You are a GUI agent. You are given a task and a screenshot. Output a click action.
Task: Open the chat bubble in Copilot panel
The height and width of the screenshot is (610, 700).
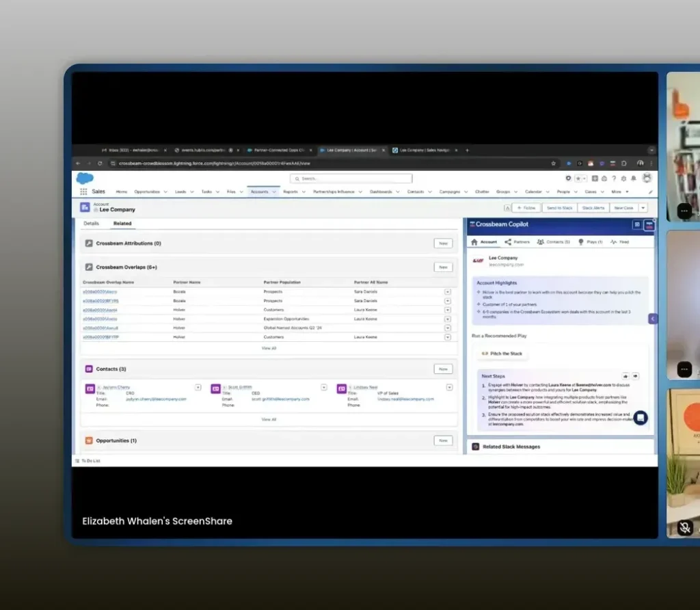point(640,417)
